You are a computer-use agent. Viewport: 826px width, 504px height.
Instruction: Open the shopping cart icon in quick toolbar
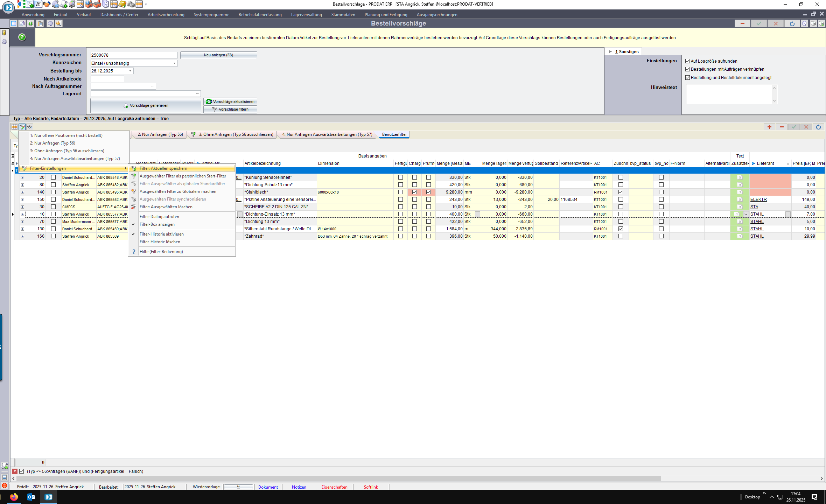(72, 4)
